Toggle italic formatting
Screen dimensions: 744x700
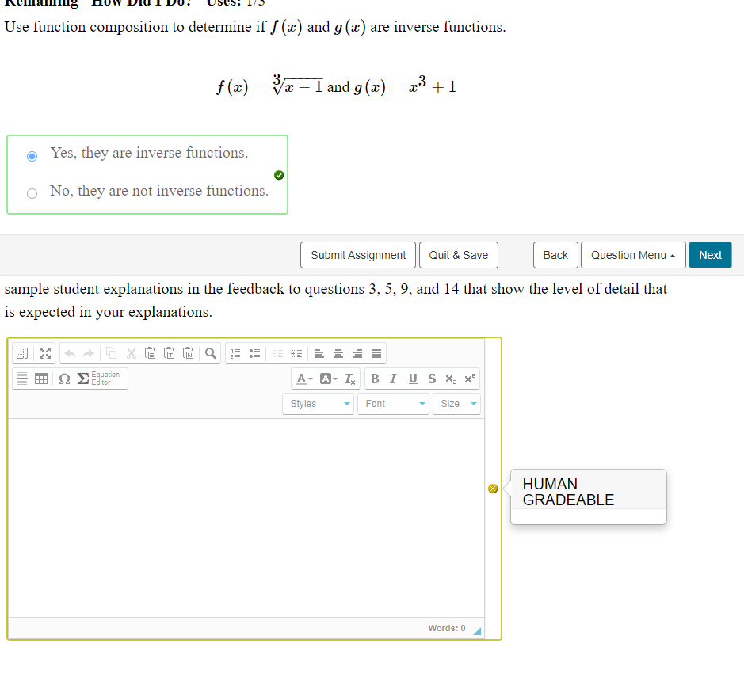(x=393, y=379)
